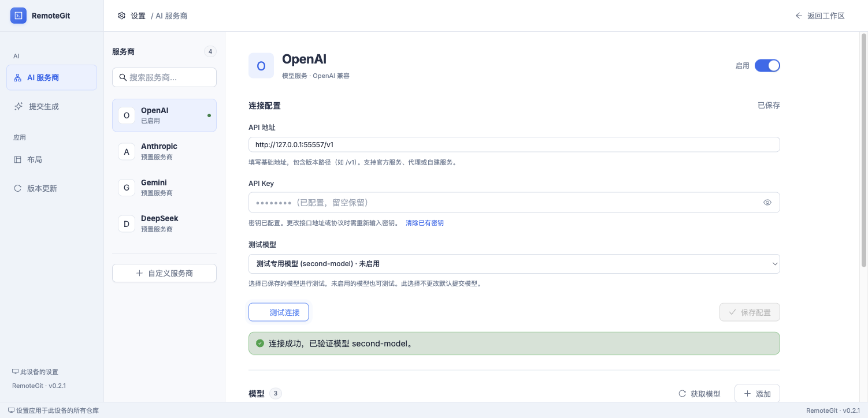Click the 布局 layout icon

(17, 159)
